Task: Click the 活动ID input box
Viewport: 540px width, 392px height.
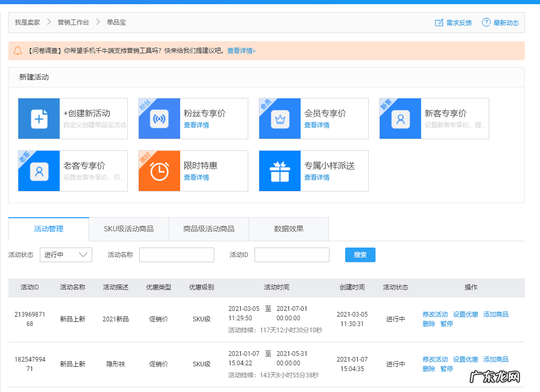Action: [x=292, y=255]
